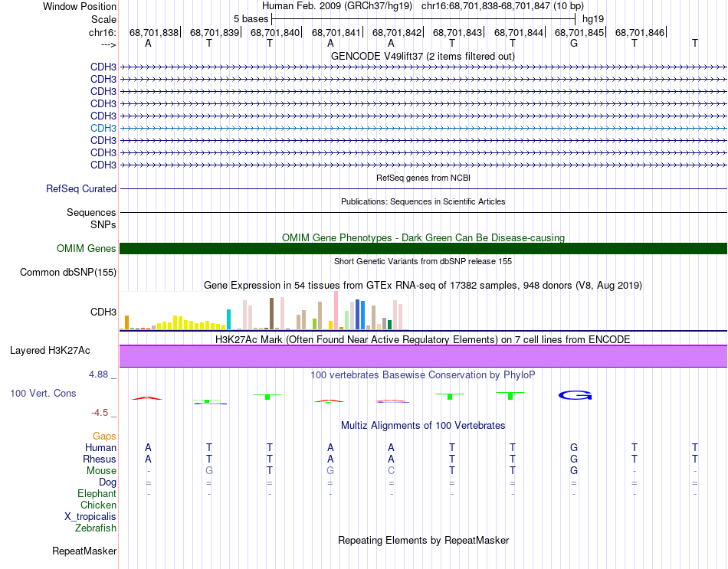
Task: Click the blue G conservation logo letter
Action: point(575,395)
